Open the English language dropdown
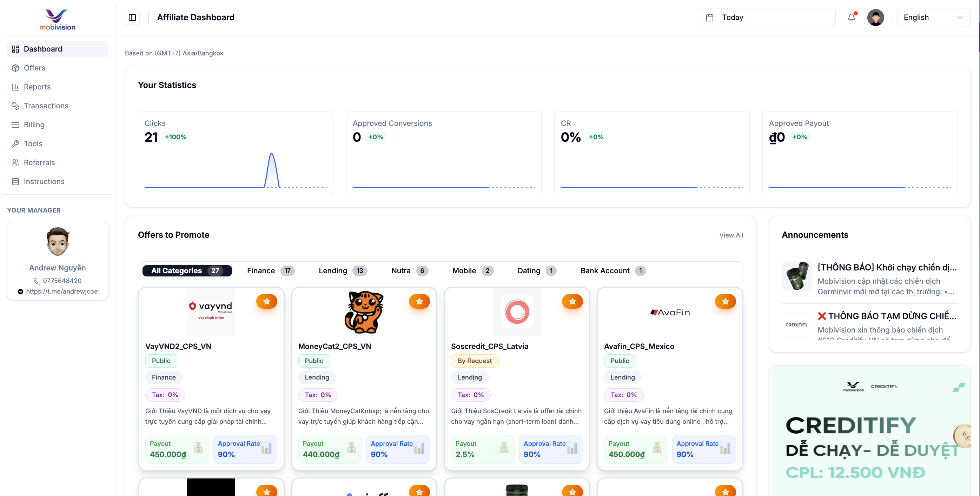Viewport: 980px width, 496px height. coord(933,18)
